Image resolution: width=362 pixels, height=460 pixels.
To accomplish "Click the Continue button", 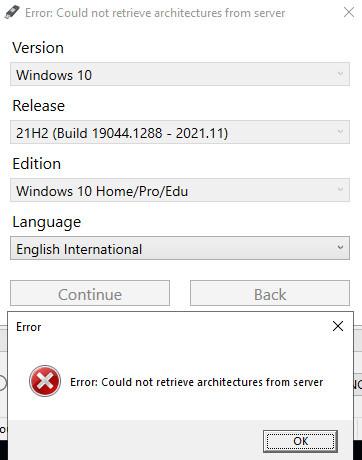I will pos(90,293).
